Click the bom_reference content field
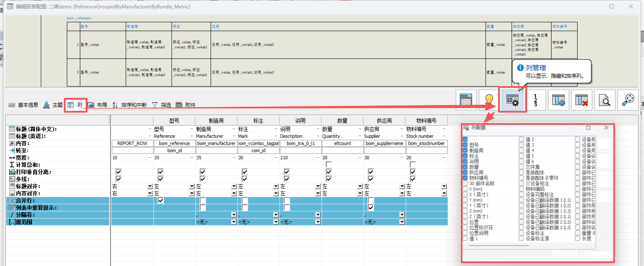Image resolution: width=644 pixels, height=266 pixels. pyautogui.click(x=174, y=143)
